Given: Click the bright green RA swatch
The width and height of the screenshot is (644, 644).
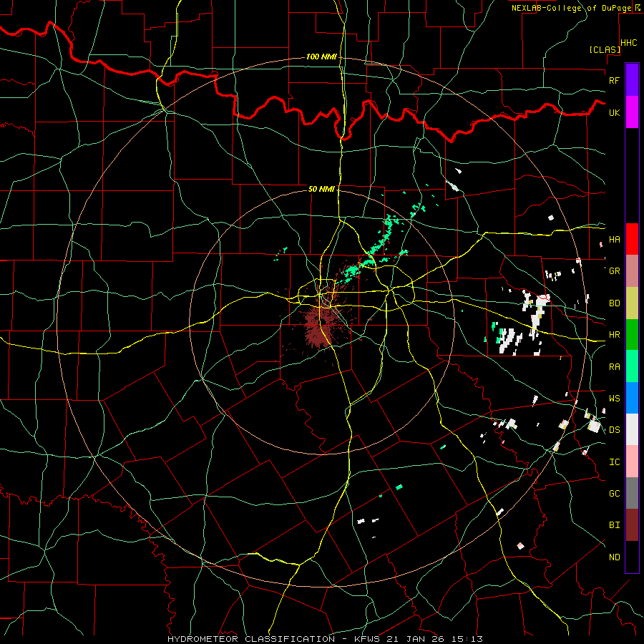Looking at the screenshot, I should tap(632, 366).
